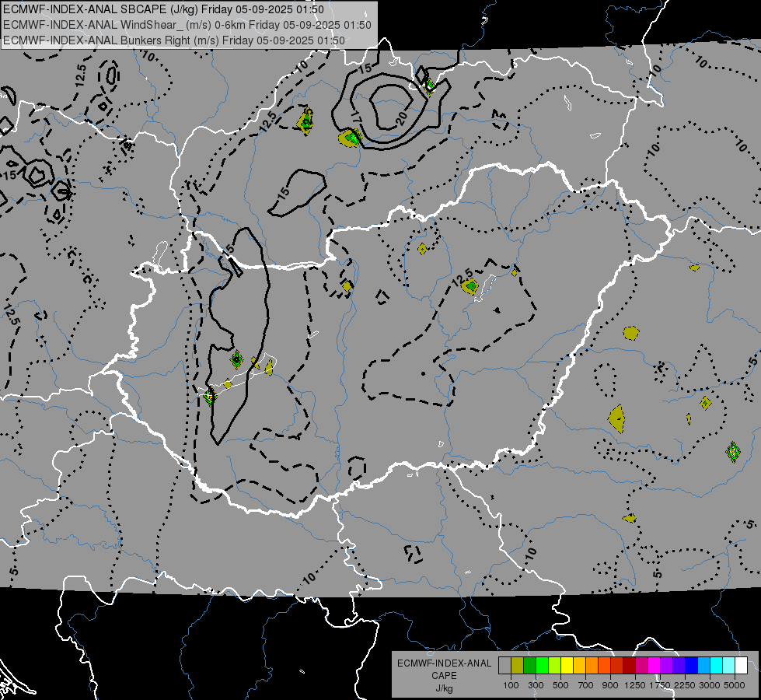Click the 2250 legend scale value
This screenshot has height=700, width=761.
click(x=685, y=685)
